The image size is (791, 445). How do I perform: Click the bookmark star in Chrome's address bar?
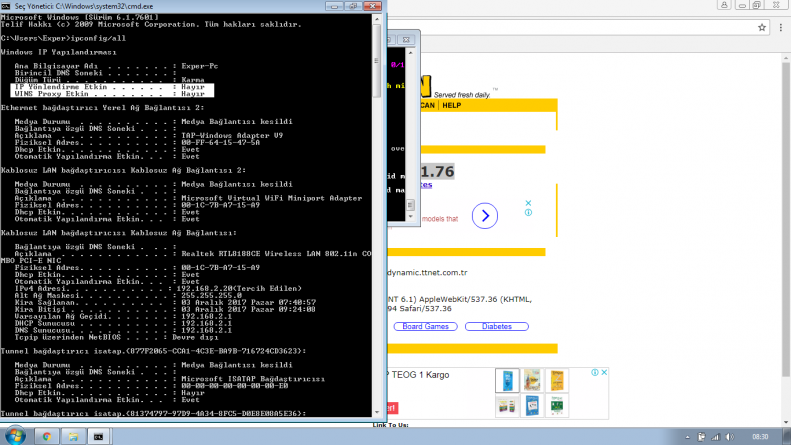click(762, 28)
